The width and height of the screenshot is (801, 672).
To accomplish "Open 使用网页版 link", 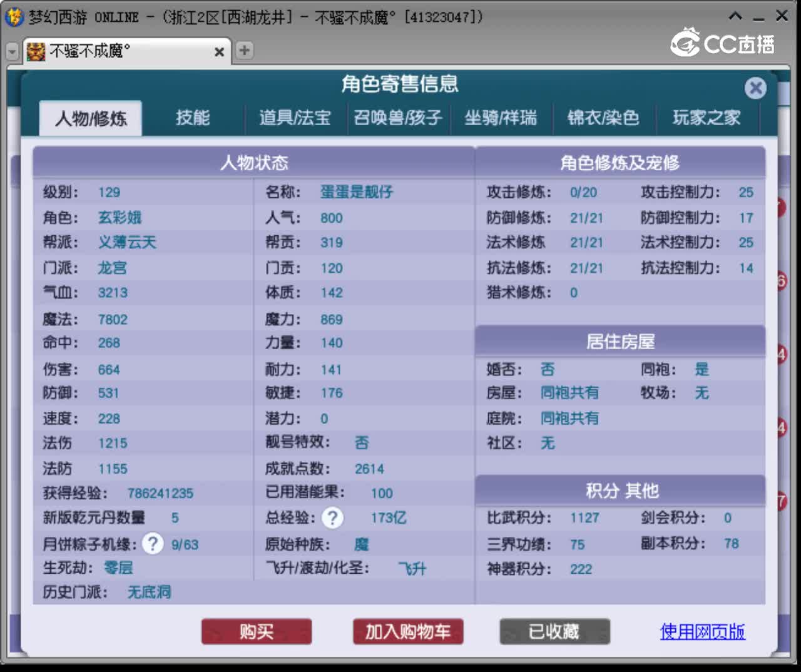I will coord(702,631).
